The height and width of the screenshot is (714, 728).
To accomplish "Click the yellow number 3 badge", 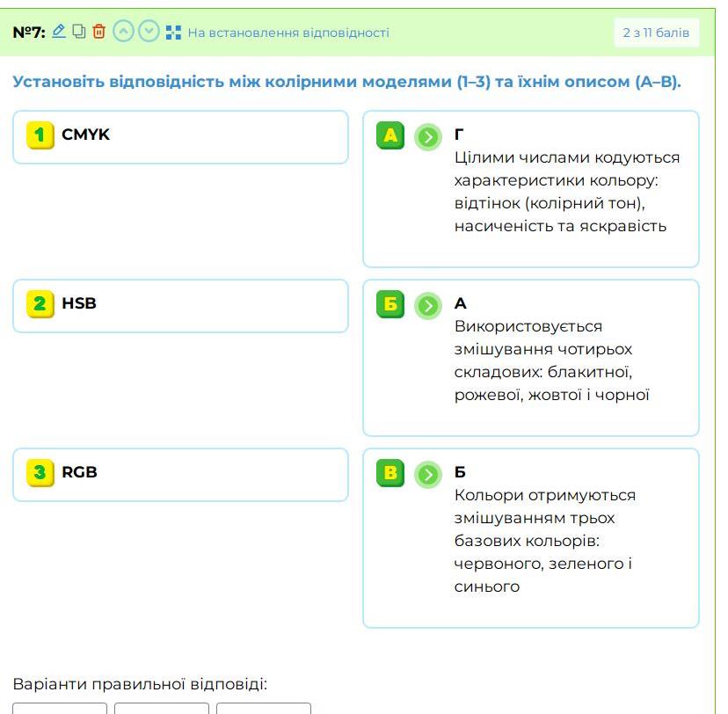I will click(x=40, y=473).
